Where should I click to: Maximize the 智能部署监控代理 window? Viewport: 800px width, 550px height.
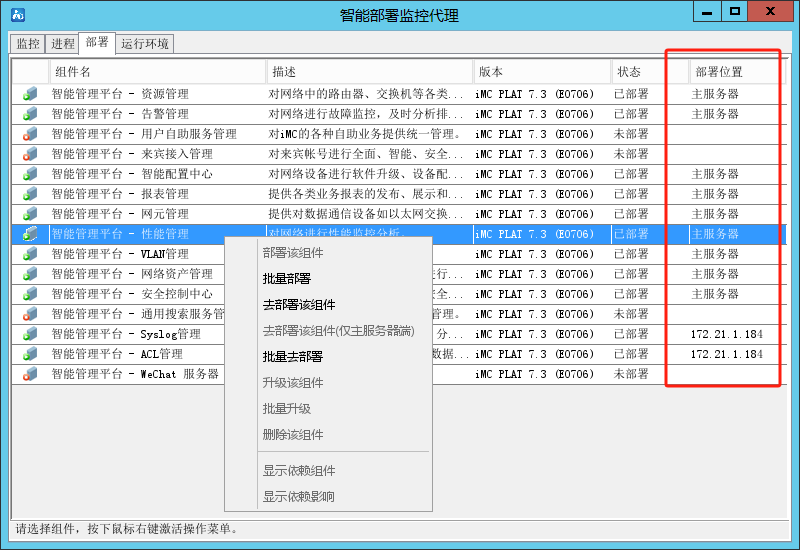tap(735, 11)
